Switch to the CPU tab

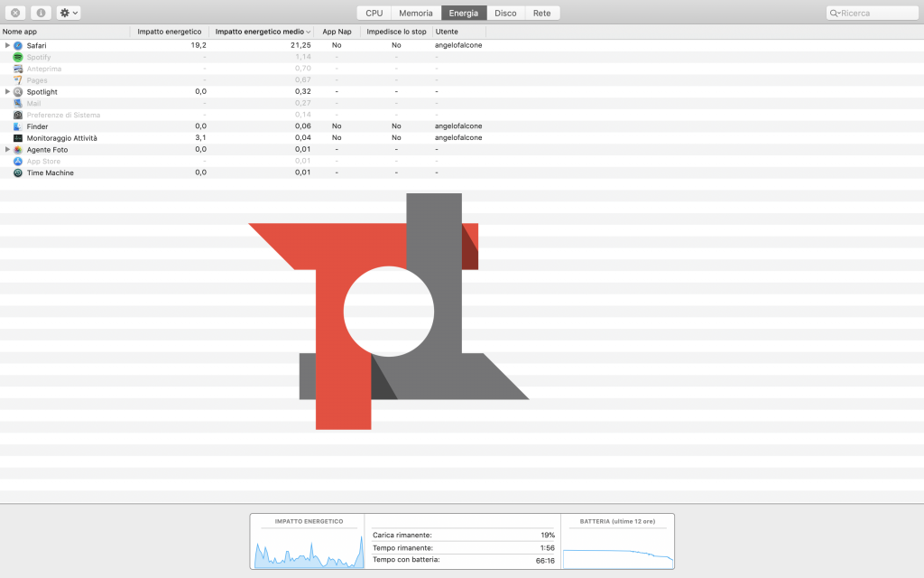(x=374, y=14)
